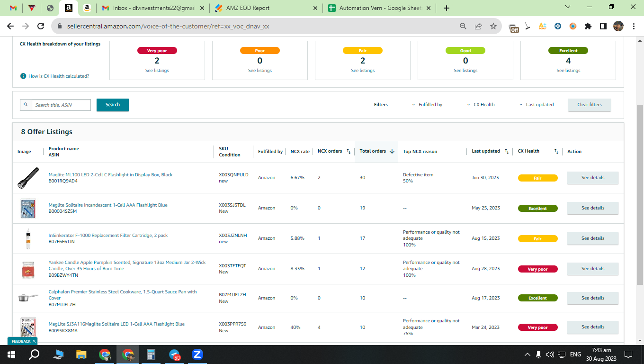See details for Yankee Candle
644x364 pixels.
tap(592, 269)
